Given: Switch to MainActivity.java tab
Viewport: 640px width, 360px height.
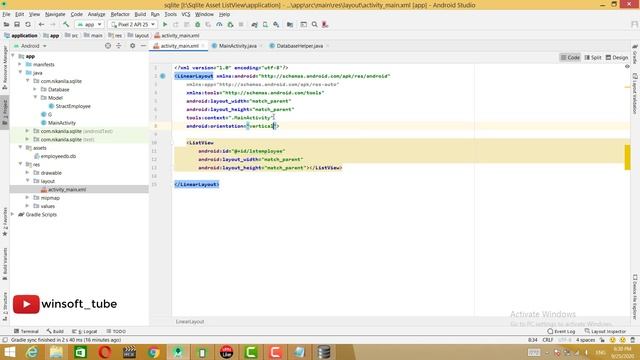Looking at the screenshot, I should coord(237,46).
